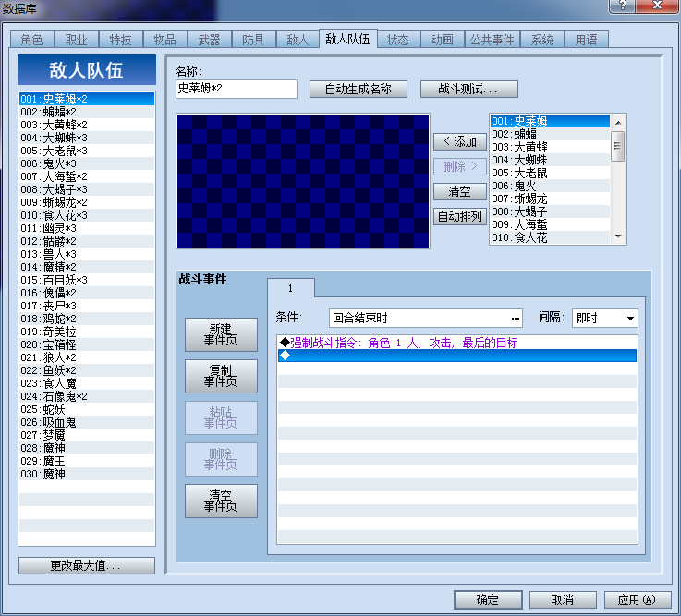Select the empty ◆ event command line

tap(456, 356)
